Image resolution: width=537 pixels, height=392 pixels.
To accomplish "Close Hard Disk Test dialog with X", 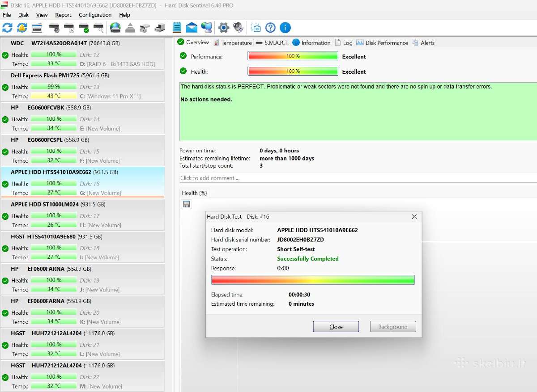I will [x=414, y=216].
